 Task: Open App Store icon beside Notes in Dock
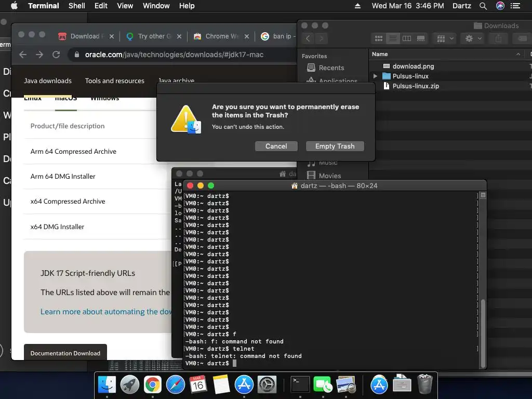point(244,385)
